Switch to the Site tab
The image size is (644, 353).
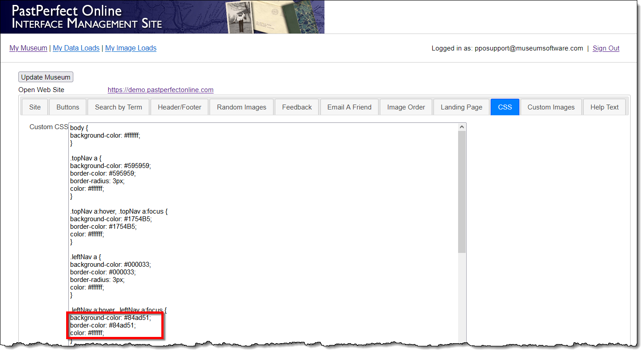click(34, 107)
